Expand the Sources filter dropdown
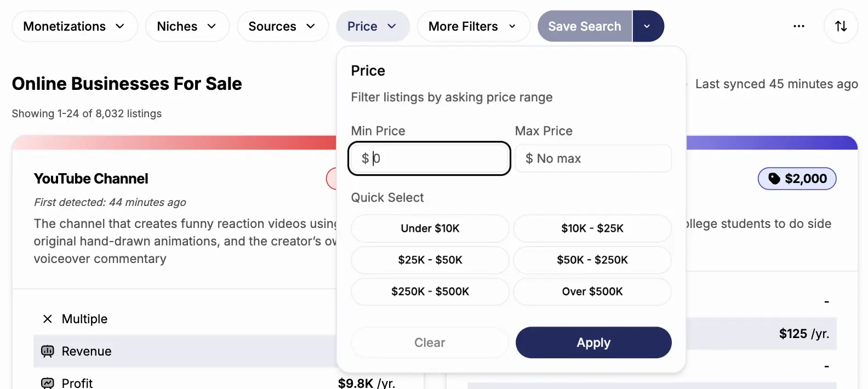Viewport: 868px width, 389px height. coord(282,26)
